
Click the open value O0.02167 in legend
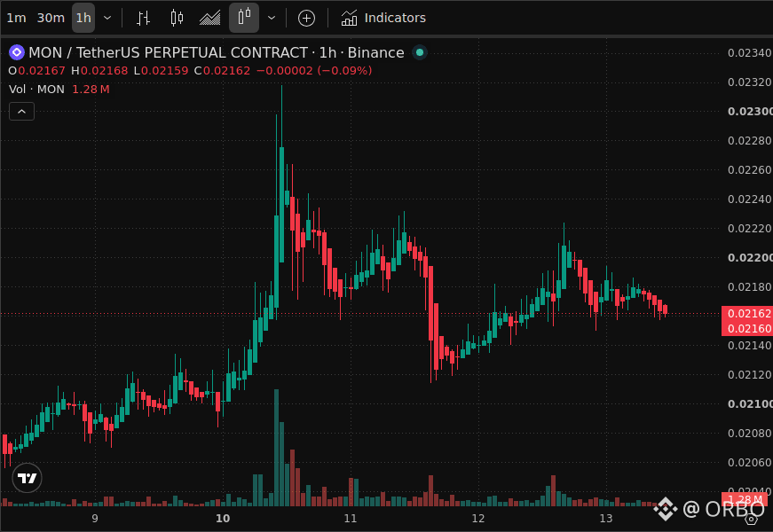tap(36, 70)
